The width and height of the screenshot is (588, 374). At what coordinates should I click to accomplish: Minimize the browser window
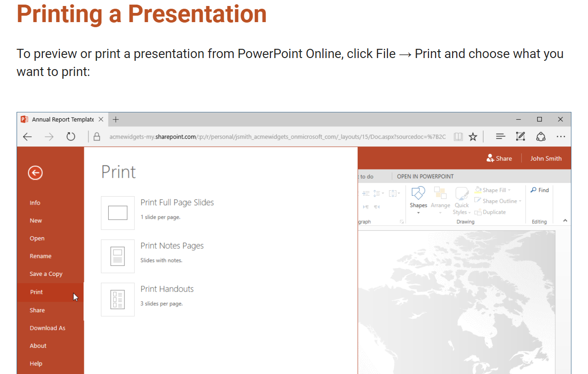click(x=519, y=119)
